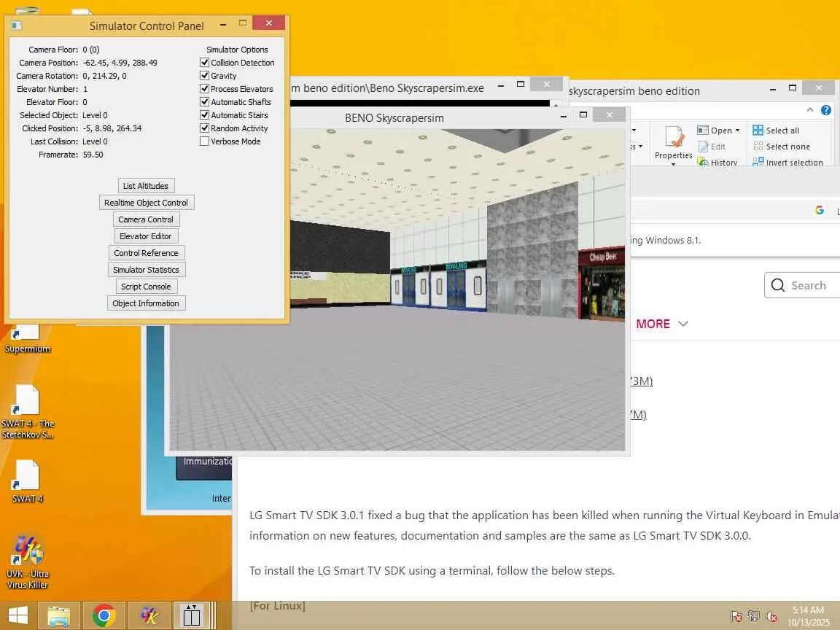This screenshot has height=630, width=840.
Task: Select SWAT 4 - The Stetchkov shortcut
Action: tap(27, 411)
